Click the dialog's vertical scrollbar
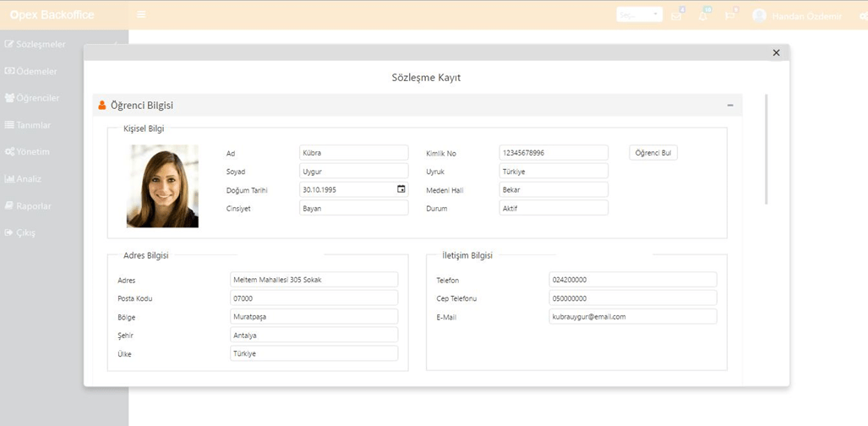The height and width of the screenshot is (426, 868). pos(766,150)
